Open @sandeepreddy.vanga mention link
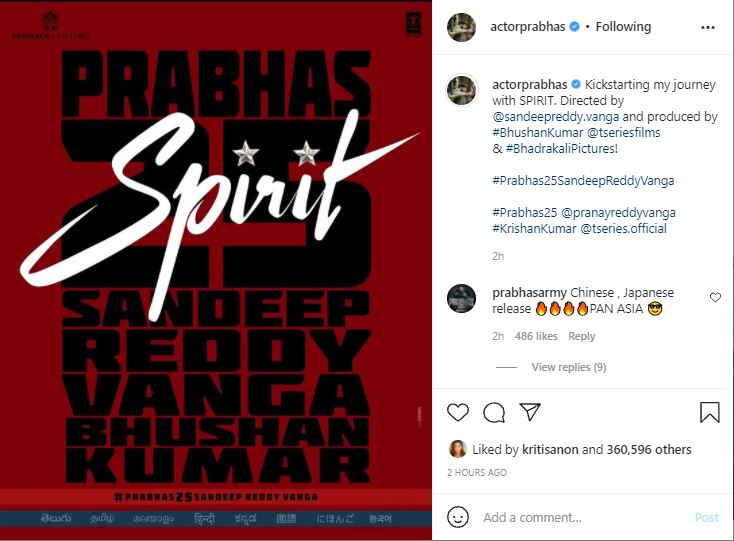This screenshot has height=541, width=734. click(555, 117)
